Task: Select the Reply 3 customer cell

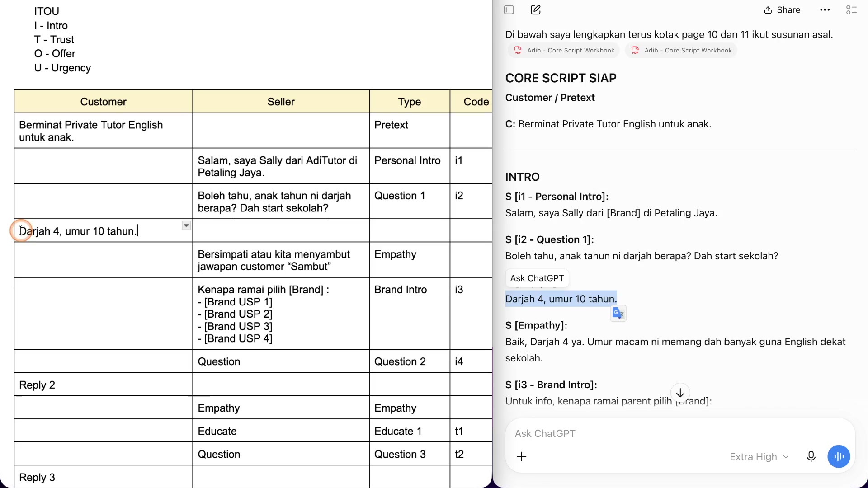Action: (104, 477)
